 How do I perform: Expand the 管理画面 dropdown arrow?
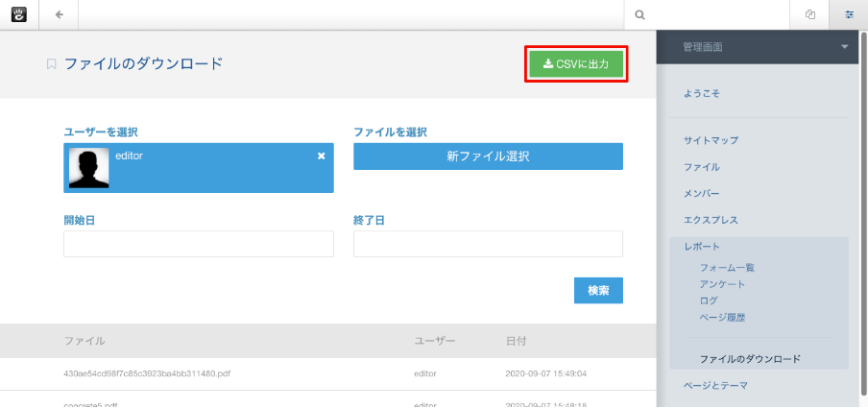[844, 47]
